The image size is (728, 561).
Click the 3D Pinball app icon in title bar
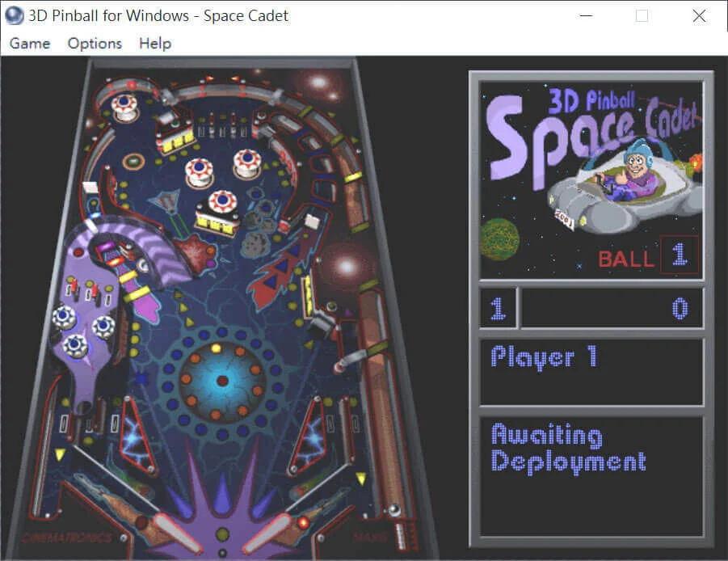(14, 15)
